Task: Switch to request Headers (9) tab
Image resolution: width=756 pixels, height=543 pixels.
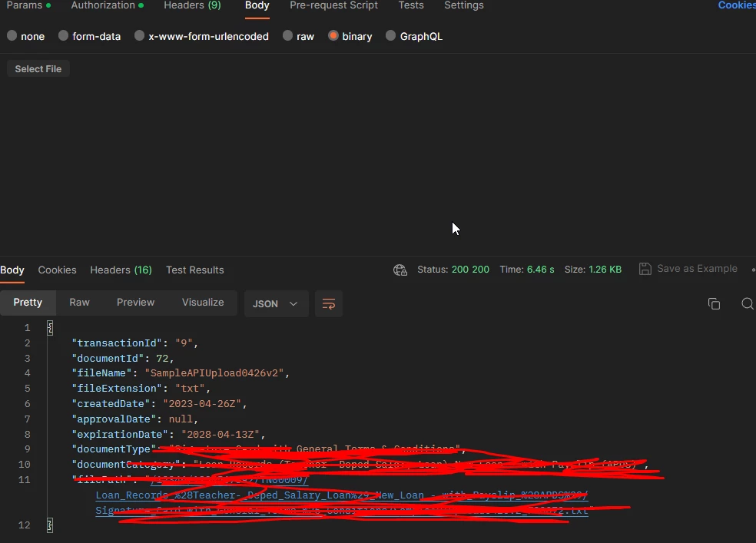Action: coord(192,5)
